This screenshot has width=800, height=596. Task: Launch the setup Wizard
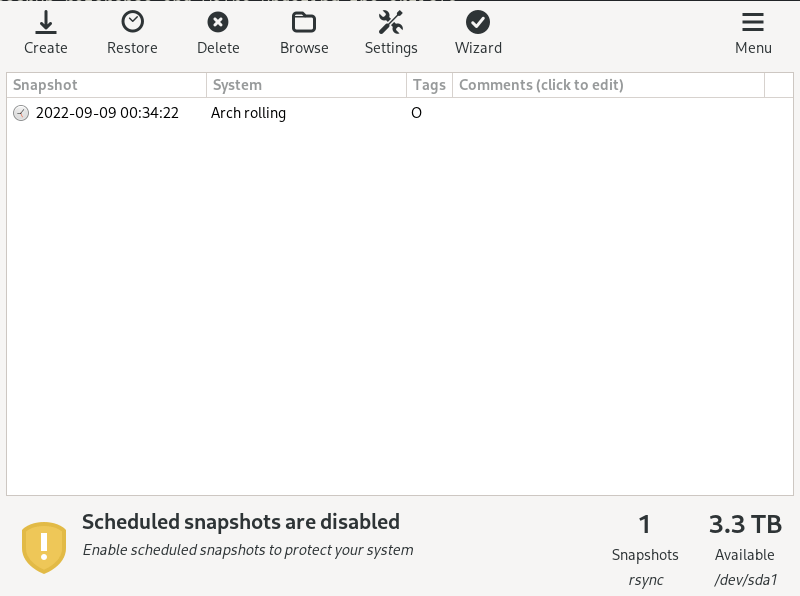pyautogui.click(x=478, y=33)
